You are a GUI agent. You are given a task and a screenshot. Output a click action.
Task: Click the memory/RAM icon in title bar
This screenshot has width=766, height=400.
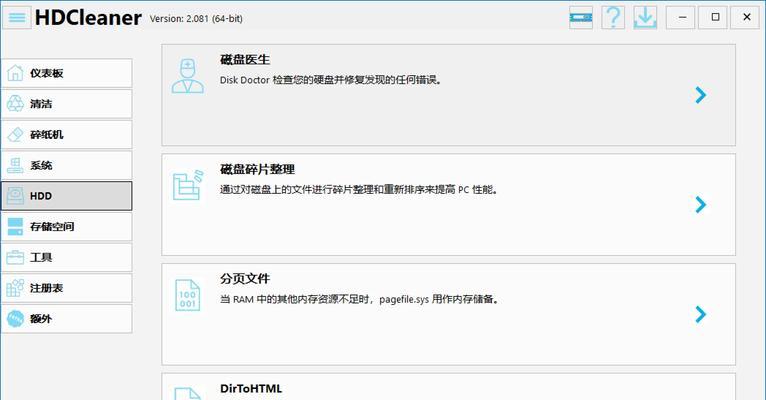[581, 18]
